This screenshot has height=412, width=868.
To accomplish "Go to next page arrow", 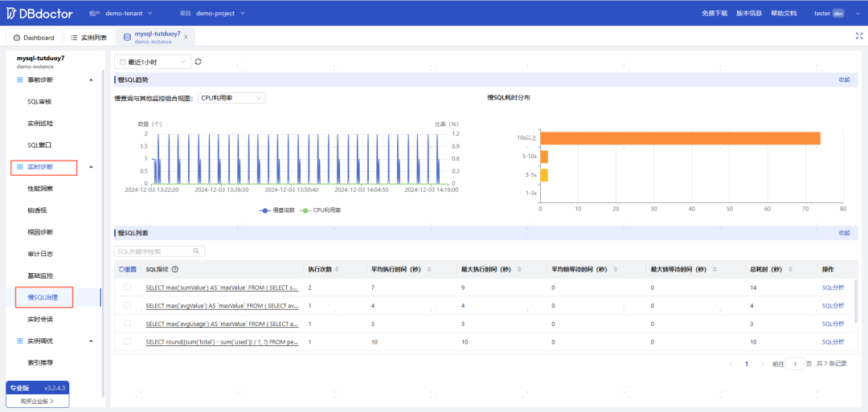I will pos(762,364).
